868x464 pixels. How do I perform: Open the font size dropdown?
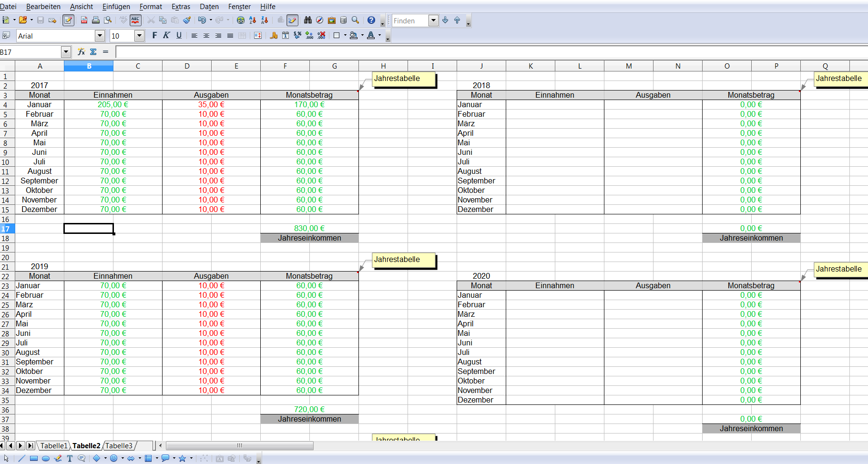[x=139, y=36]
